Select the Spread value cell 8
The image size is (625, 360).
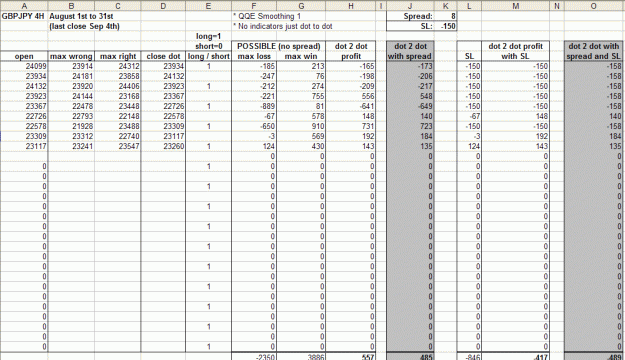(x=445, y=16)
